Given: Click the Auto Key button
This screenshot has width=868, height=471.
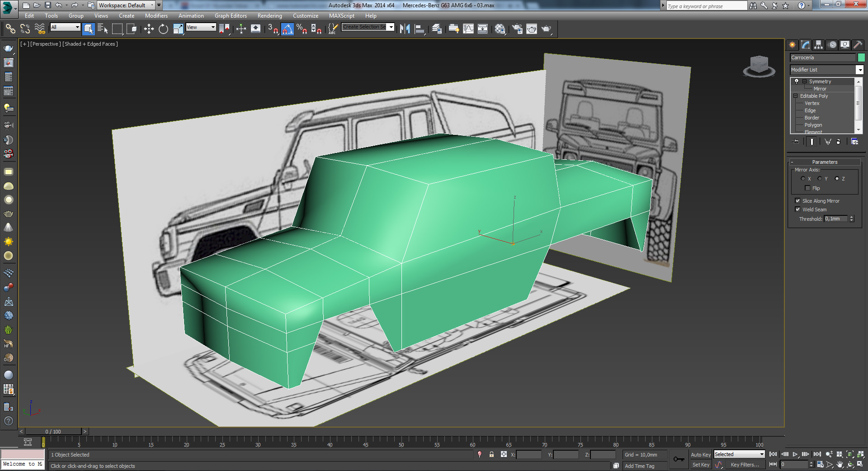Looking at the screenshot, I should tap(700, 455).
